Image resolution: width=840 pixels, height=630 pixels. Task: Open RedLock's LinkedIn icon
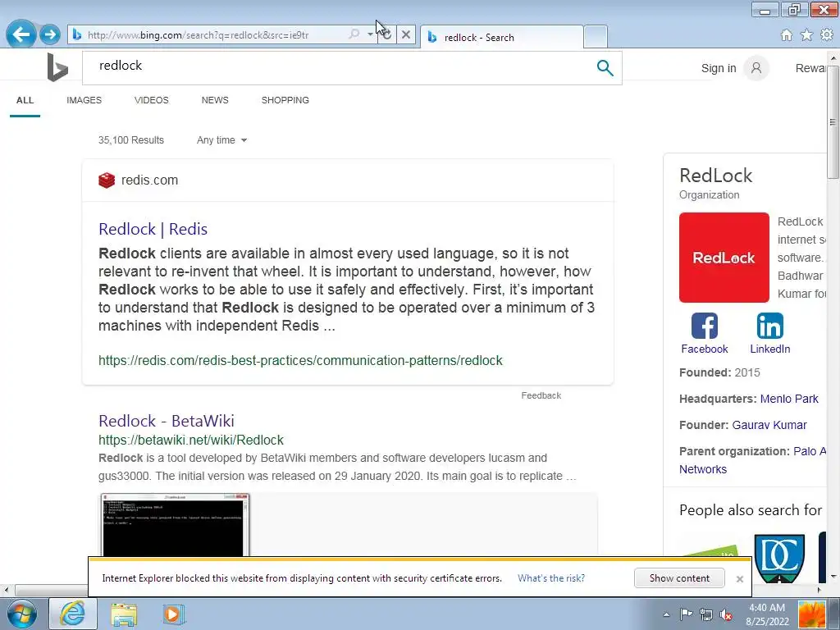769,326
